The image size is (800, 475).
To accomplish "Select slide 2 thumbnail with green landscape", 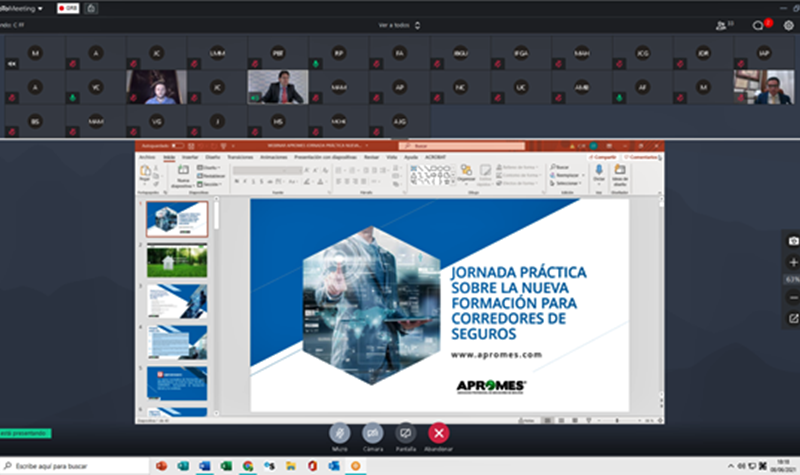I will 177,260.
